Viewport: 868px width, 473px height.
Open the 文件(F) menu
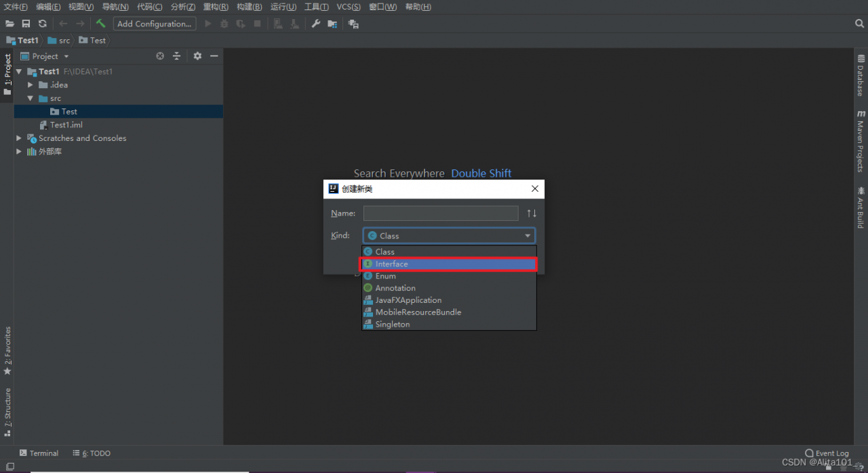(x=16, y=7)
